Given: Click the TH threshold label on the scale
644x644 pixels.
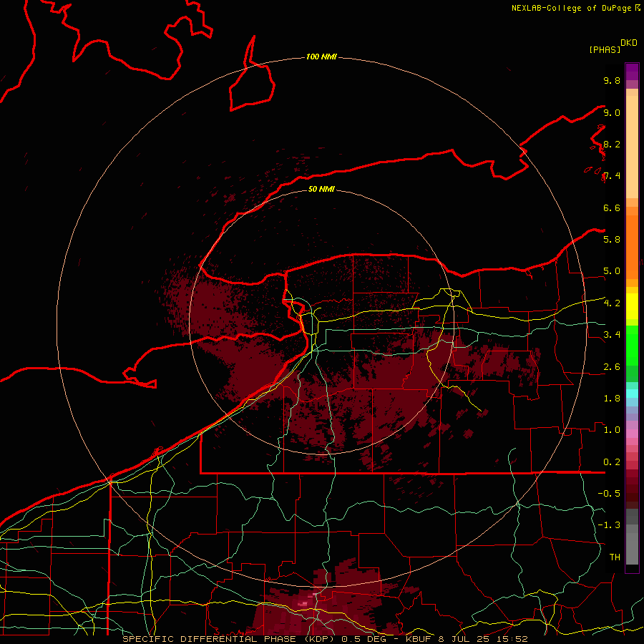Looking at the screenshot, I should coord(615,557).
